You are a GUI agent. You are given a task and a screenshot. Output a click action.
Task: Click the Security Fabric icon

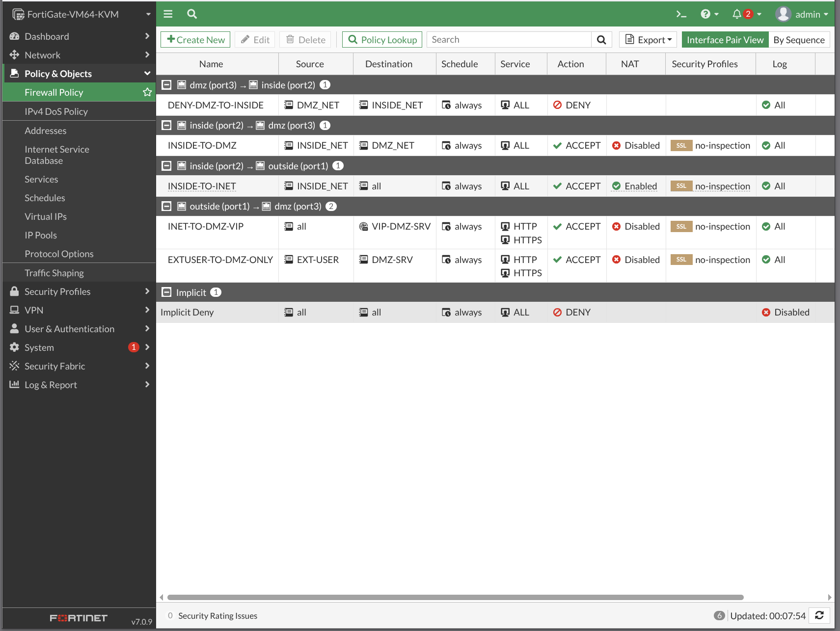pyautogui.click(x=14, y=366)
